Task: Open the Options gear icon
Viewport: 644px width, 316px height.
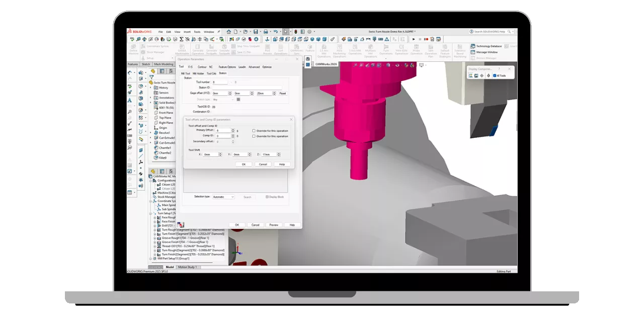Action: point(309,32)
